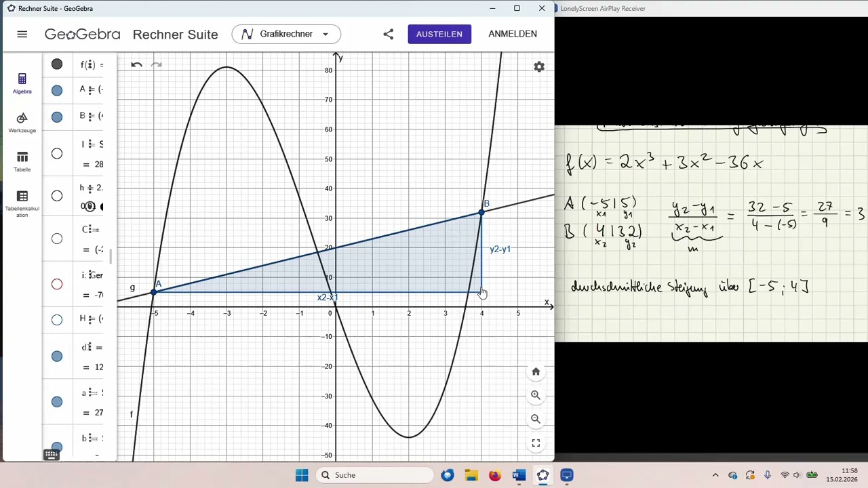The width and height of the screenshot is (868, 488).
Task: Expand hidden system tray icons
Action: (715, 475)
